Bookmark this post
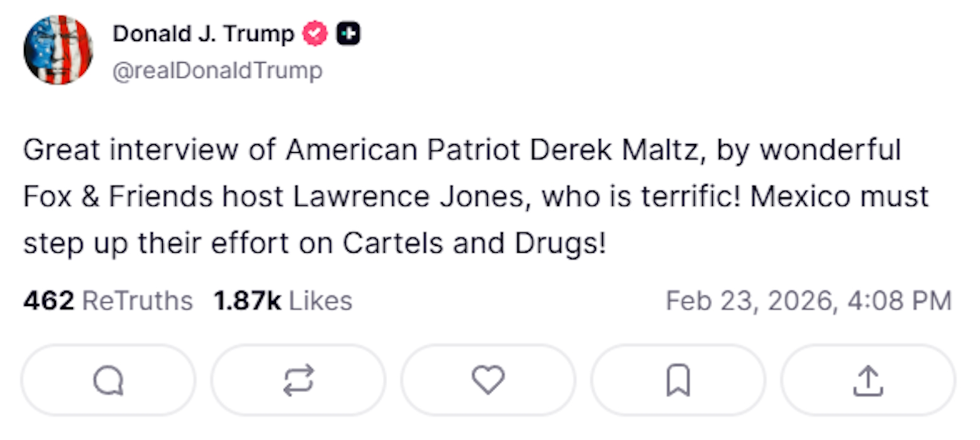This screenshot has height=440, width=980. 678,380
